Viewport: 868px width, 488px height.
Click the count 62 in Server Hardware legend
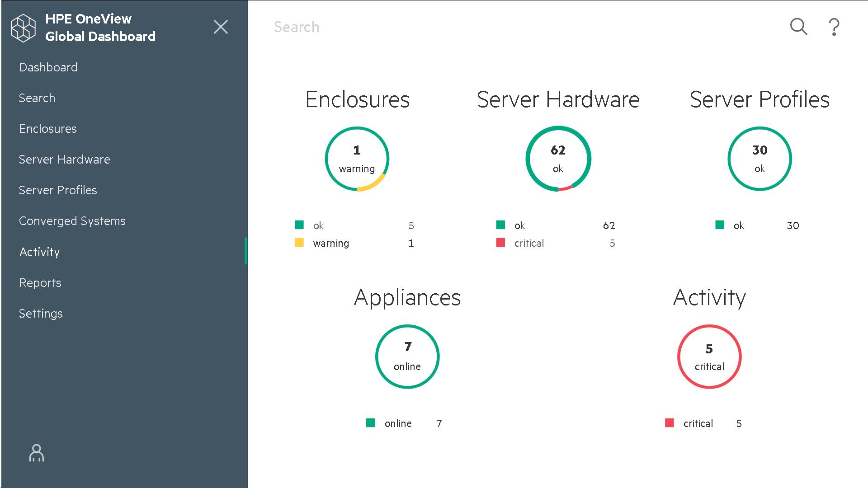[609, 225]
